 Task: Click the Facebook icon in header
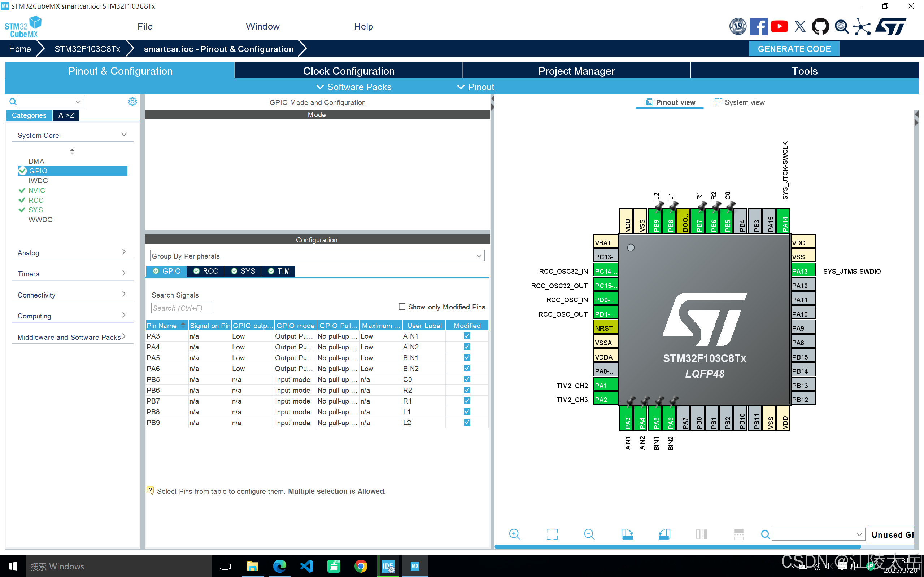point(758,26)
